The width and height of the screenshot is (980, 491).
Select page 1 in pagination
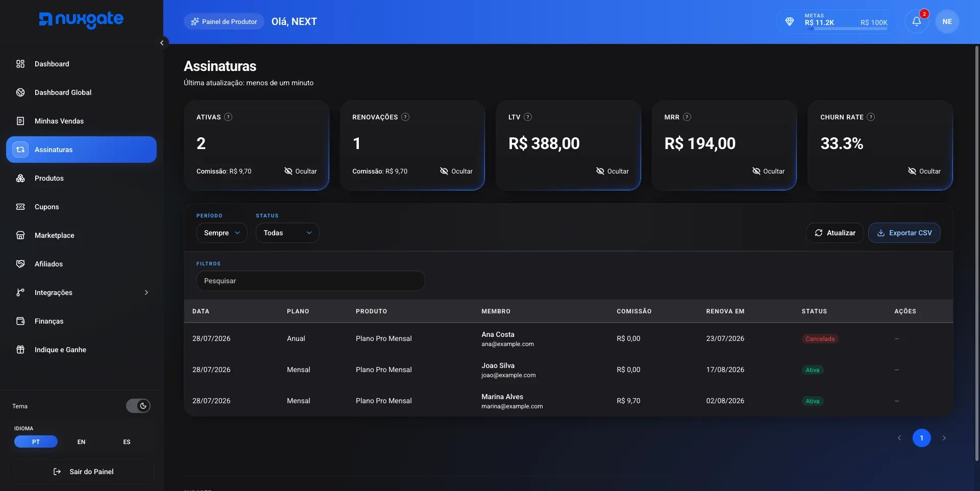921,438
